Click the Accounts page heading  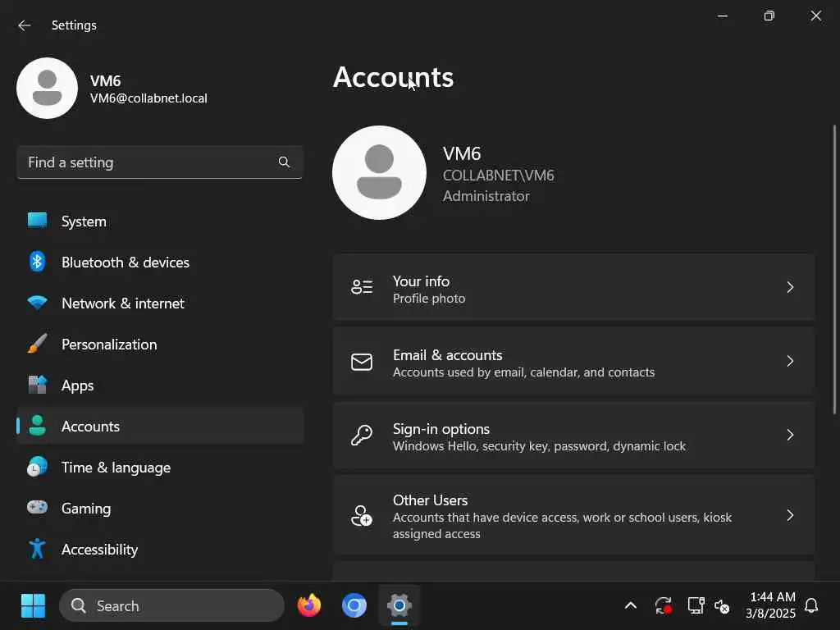(x=393, y=78)
